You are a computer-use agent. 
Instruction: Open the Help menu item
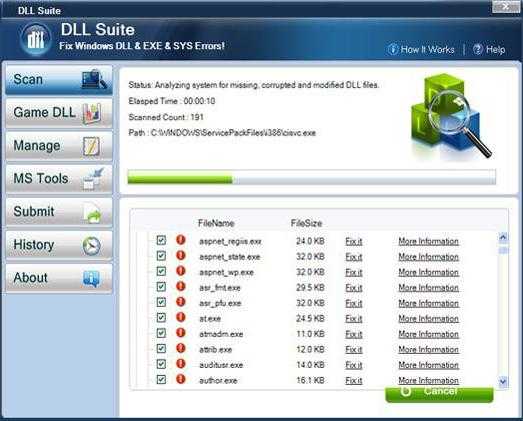pos(489,50)
